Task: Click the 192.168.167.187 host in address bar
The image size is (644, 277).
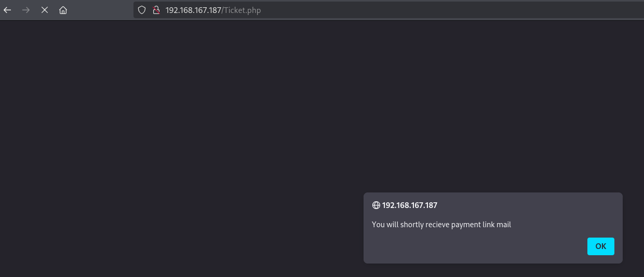Action: click(x=193, y=10)
